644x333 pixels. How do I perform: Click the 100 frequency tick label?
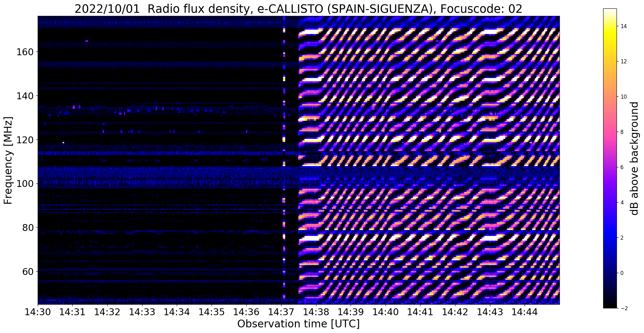(24, 184)
